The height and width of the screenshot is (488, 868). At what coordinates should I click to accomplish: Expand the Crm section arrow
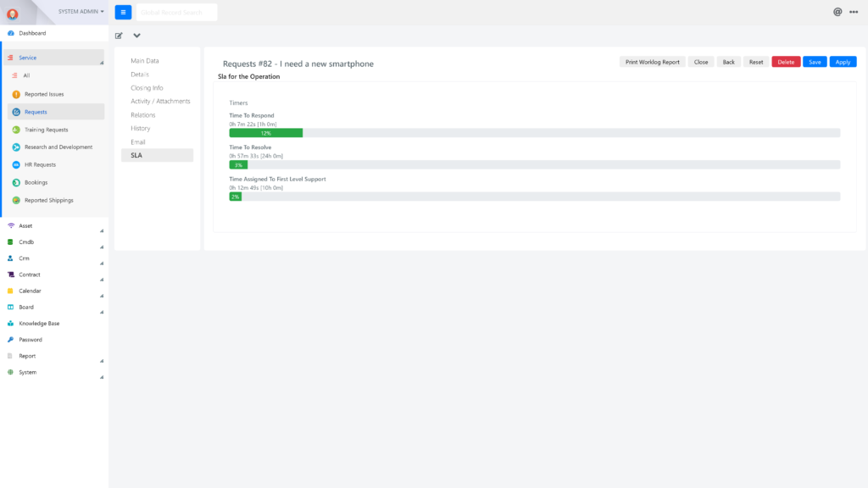102,263
